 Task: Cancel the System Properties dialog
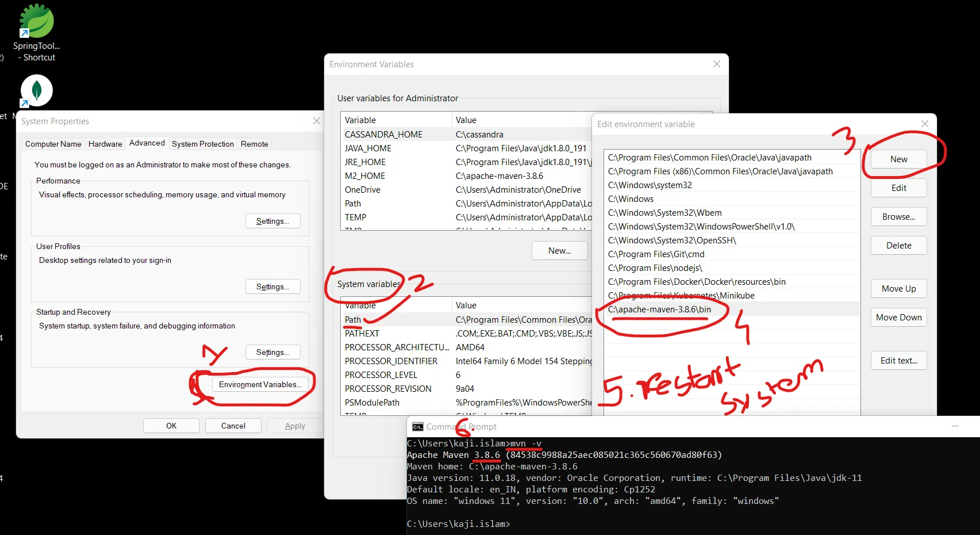pos(233,426)
